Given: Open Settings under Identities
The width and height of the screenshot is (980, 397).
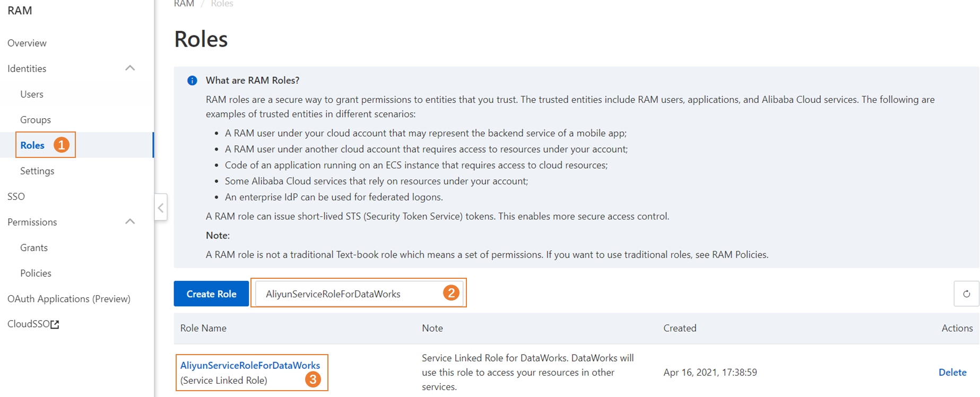Looking at the screenshot, I should coord(37,171).
